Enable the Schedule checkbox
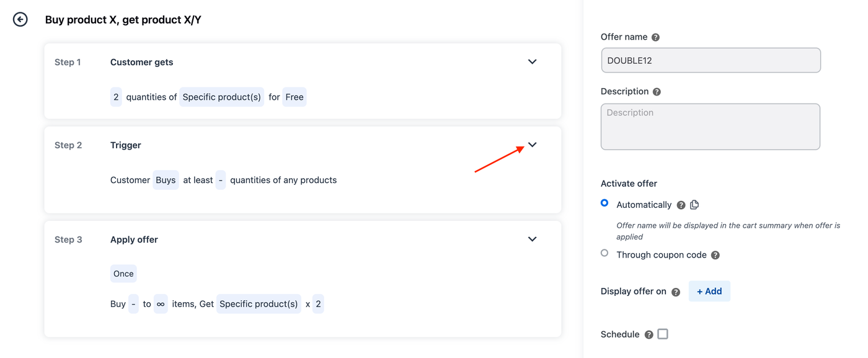 663,334
